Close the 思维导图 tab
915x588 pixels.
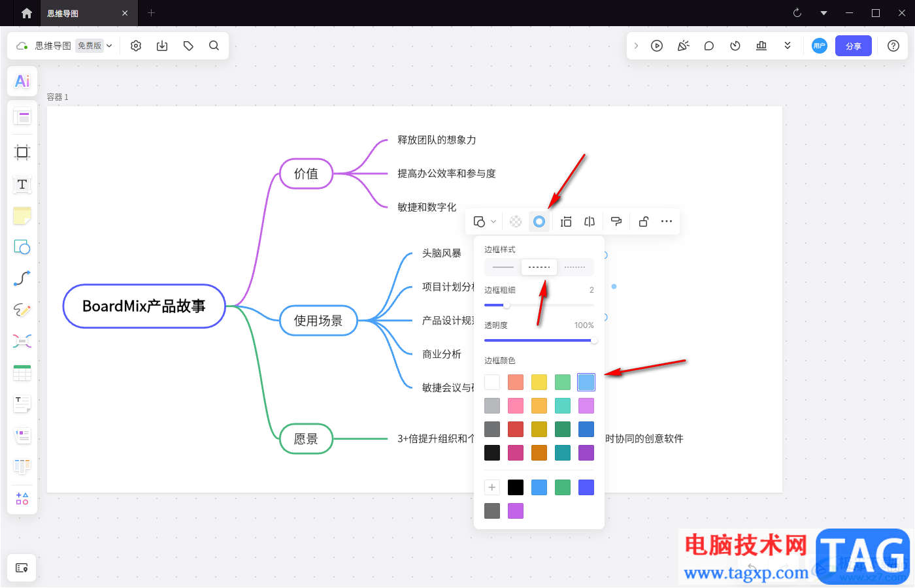(x=125, y=13)
